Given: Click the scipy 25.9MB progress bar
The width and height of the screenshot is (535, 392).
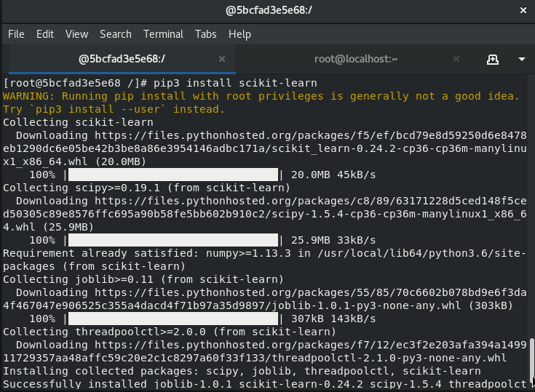Looking at the screenshot, I should 173,240.
